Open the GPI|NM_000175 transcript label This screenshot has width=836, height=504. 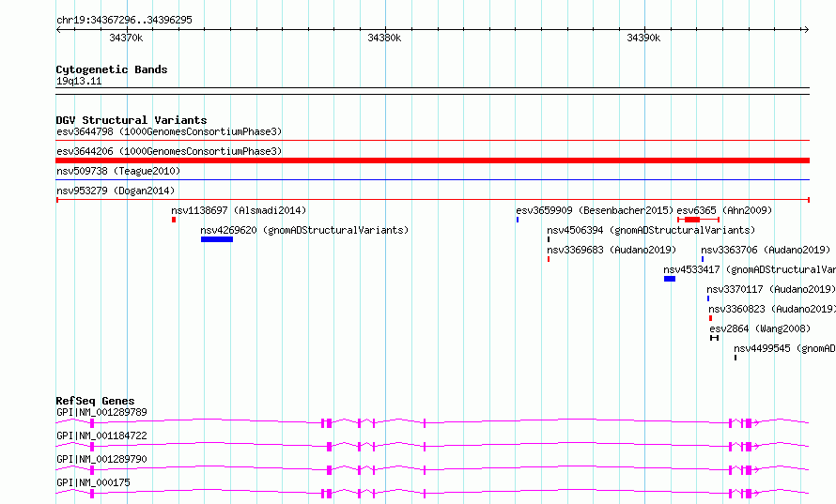click(x=93, y=482)
